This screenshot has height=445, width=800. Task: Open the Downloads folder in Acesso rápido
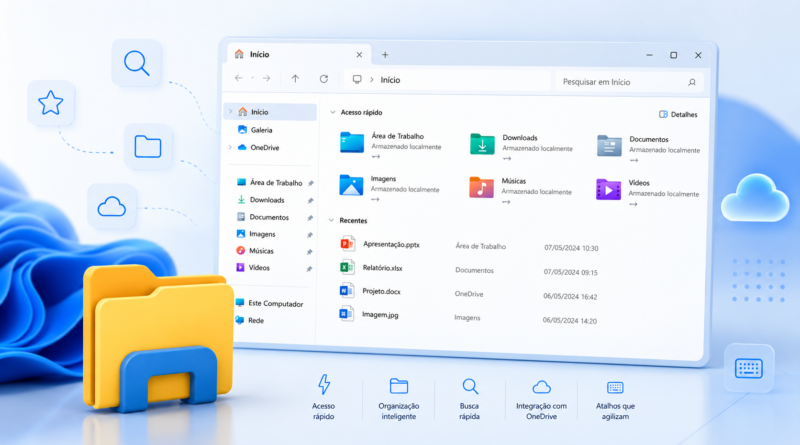[x=520, y=147]
